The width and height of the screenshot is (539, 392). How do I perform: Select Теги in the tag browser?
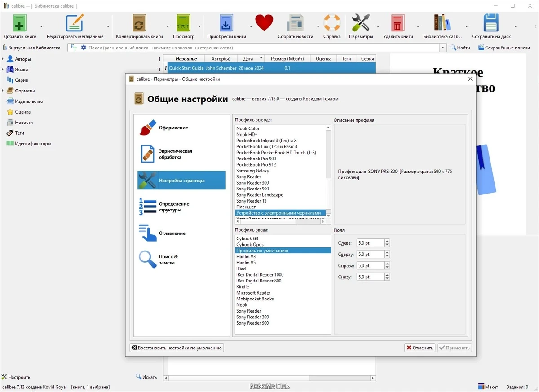click(x=19, y=133)
